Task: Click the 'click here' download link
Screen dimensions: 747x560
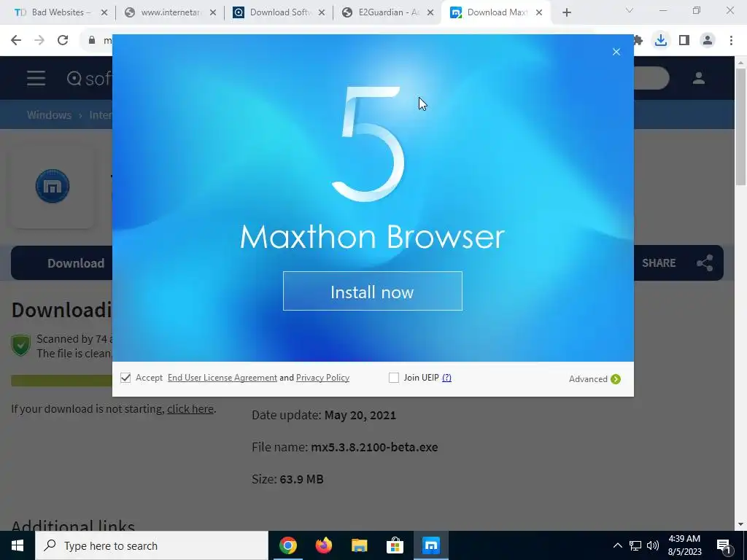Action: [190, 408]
